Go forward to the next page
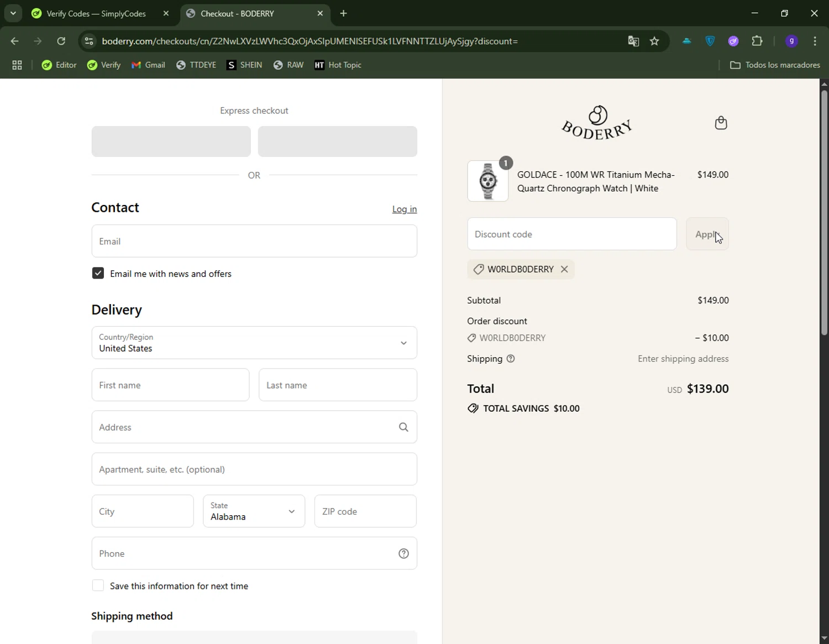Viewport: 829px width, 644px height. pyautogui.click(x=38, y=41)
